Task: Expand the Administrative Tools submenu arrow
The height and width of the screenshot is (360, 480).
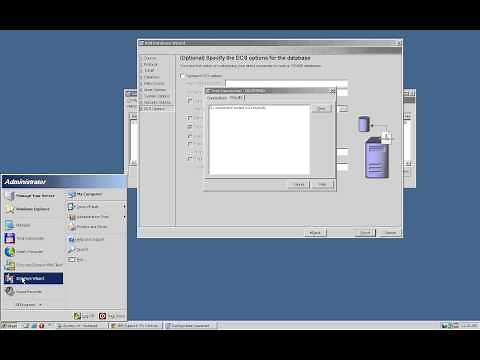Action: [x=124, y=217]
